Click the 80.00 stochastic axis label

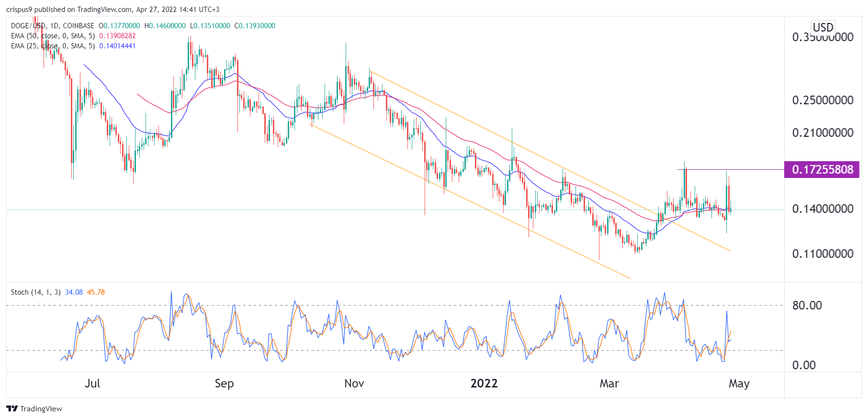tap(807, 306)
